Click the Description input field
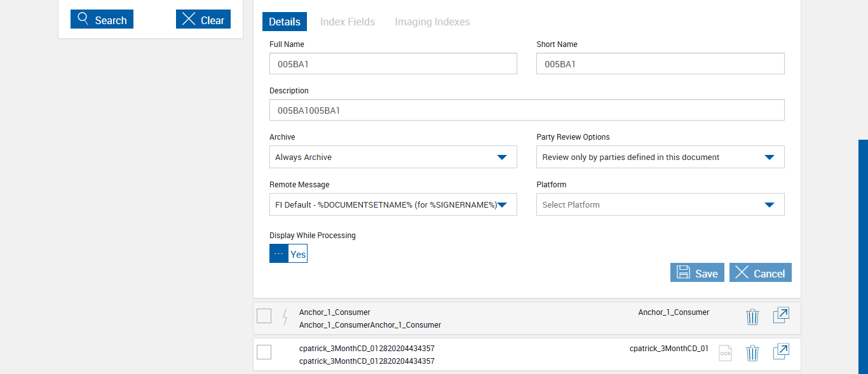 (527, 110)
